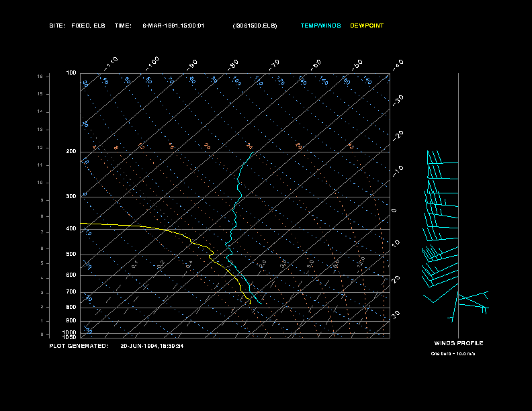The height and width of the screenshot is (411, 532).
Task: Click the "7" tick on the height axis
Action: click(42, 232)
